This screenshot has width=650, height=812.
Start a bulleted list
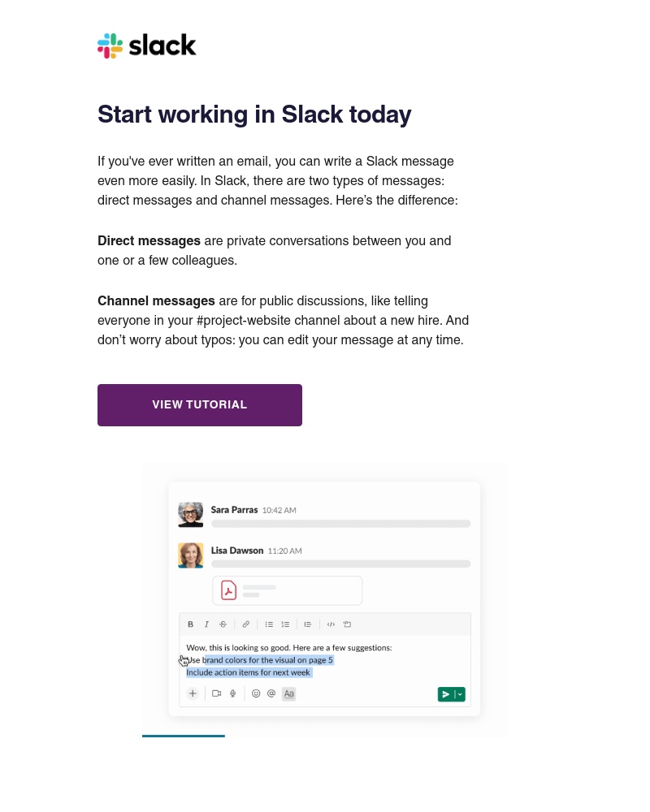(x=269, y=624)
